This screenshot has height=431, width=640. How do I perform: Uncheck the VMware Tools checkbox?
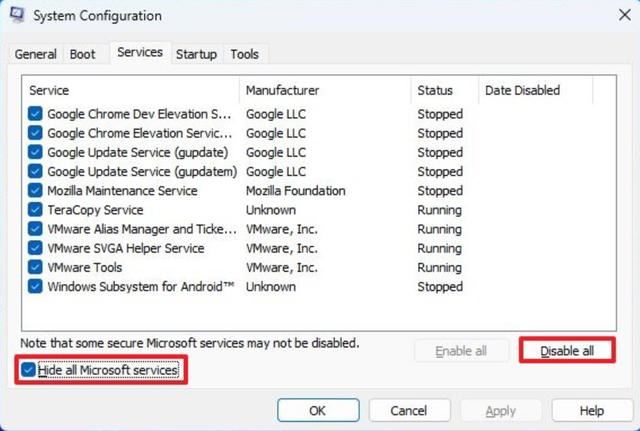coord(35,268)
